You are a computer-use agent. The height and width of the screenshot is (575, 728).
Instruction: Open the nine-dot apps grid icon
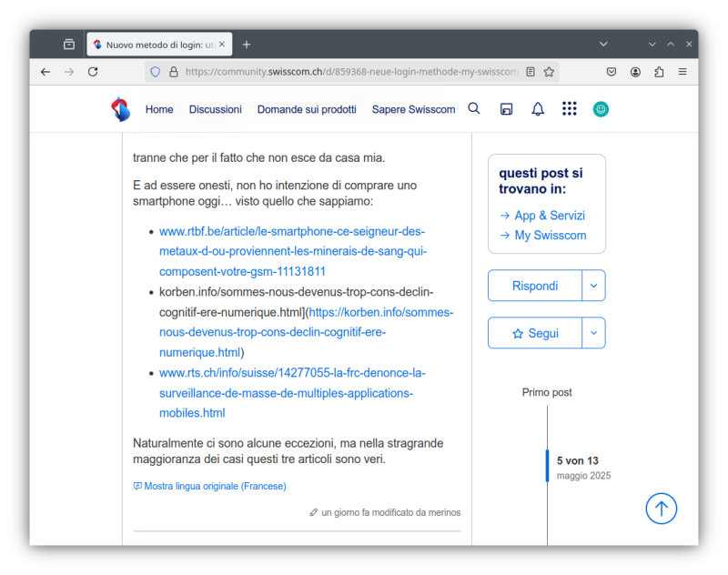570,109
